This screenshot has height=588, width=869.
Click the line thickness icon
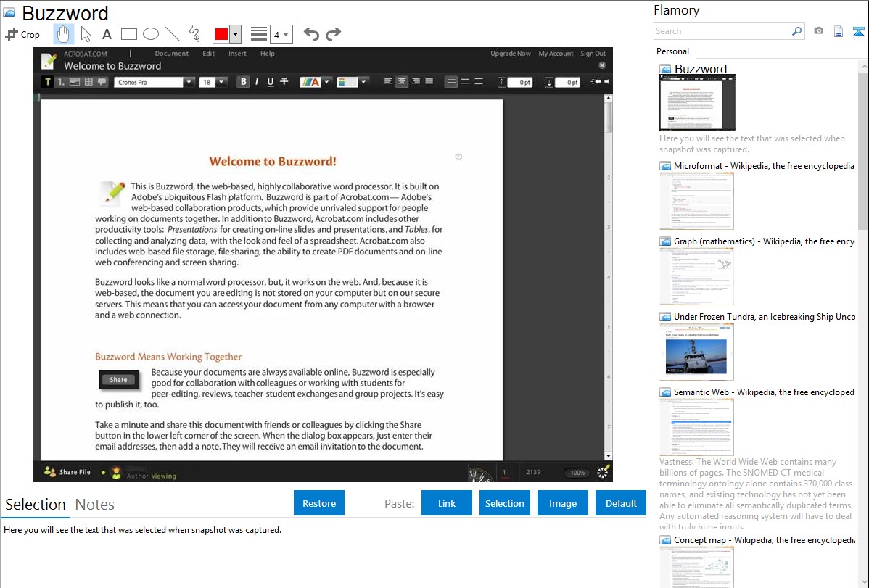pyautogui.click(x=259, y=34)
